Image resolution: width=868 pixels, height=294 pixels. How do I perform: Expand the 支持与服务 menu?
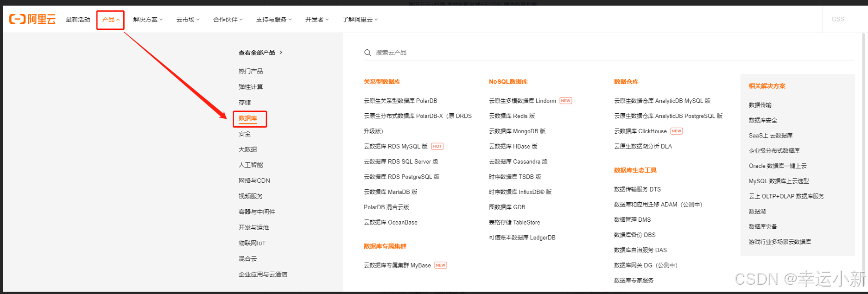(x=274, y=20)
